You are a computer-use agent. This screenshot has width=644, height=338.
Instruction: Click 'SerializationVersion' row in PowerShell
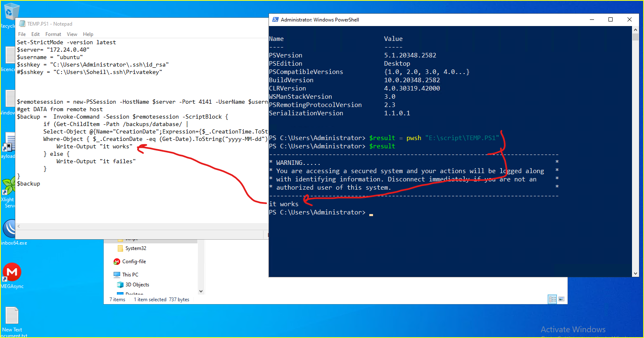tap(339, 113)
